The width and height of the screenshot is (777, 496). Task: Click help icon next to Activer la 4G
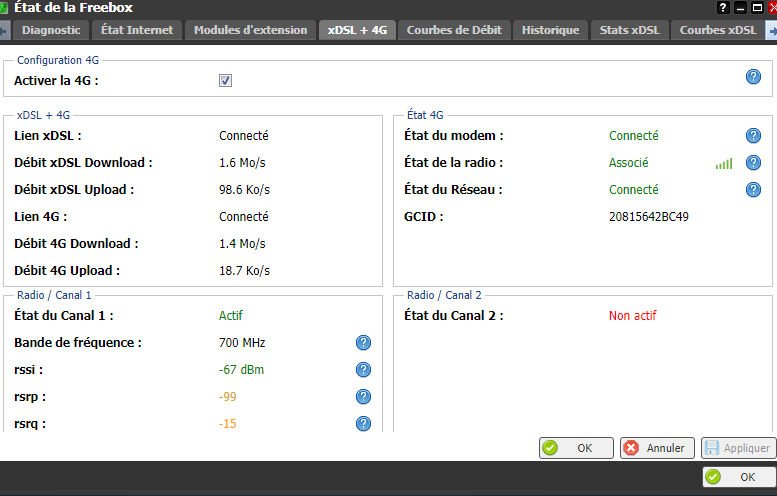pyautogui.click(x=754, y=77)
